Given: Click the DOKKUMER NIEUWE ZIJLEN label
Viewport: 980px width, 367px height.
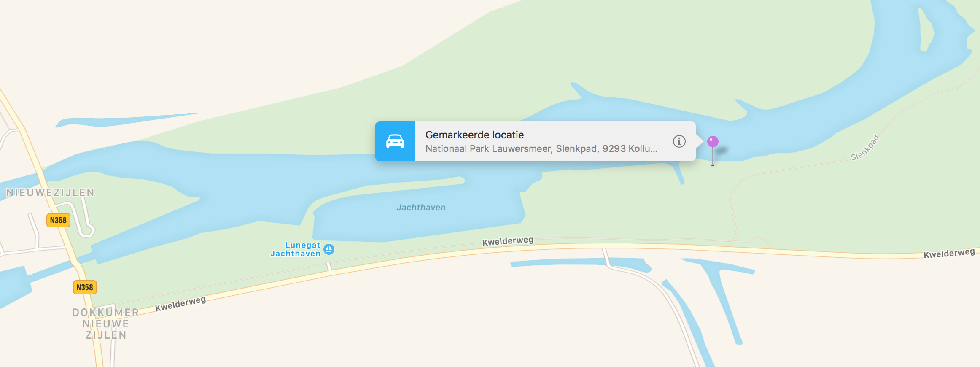Looking at the screenshot, I should coord(105,324).
